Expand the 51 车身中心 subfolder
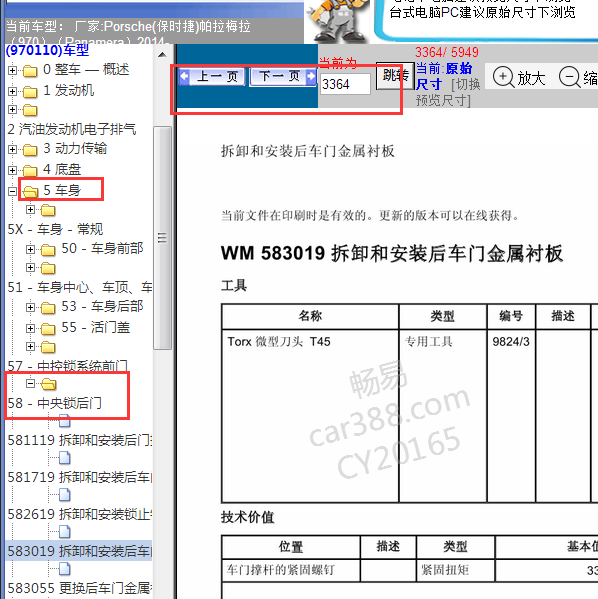This screenshot has height=599, width=598. pyautogui.click(x=30, y=267)
